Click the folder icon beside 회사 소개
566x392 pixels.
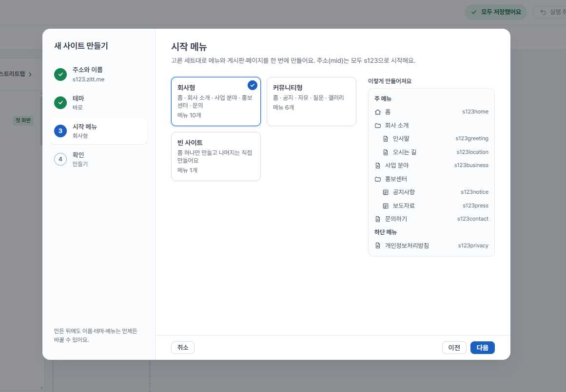377,126
